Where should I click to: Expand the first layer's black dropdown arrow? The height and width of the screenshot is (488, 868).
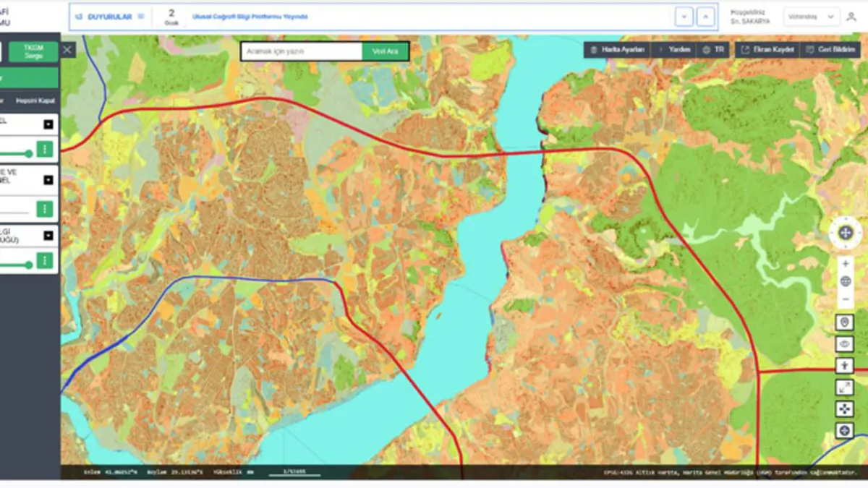[x=48, y=124]
